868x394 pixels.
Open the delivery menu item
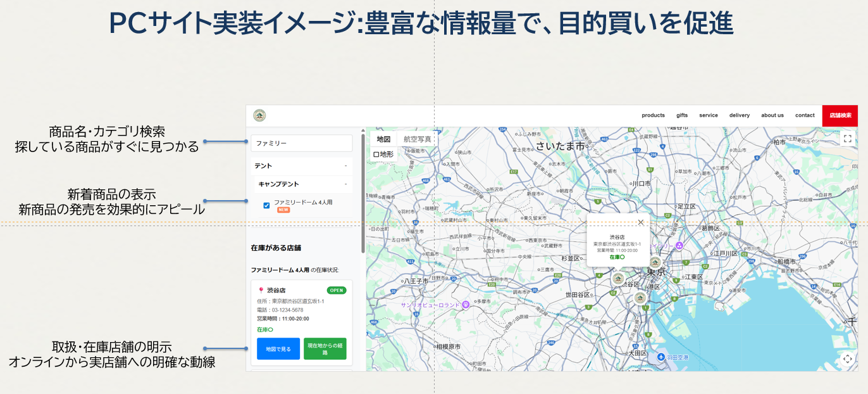point(739,115)
